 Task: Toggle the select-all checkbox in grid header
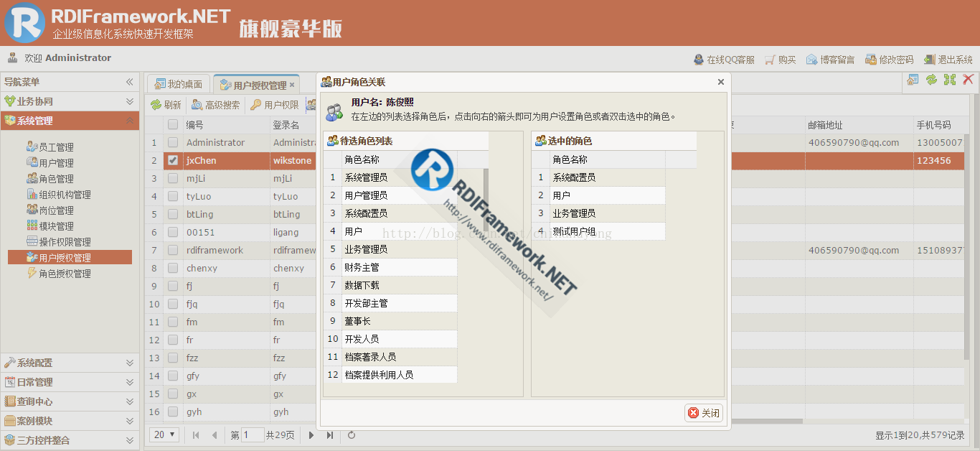point(173,124)
